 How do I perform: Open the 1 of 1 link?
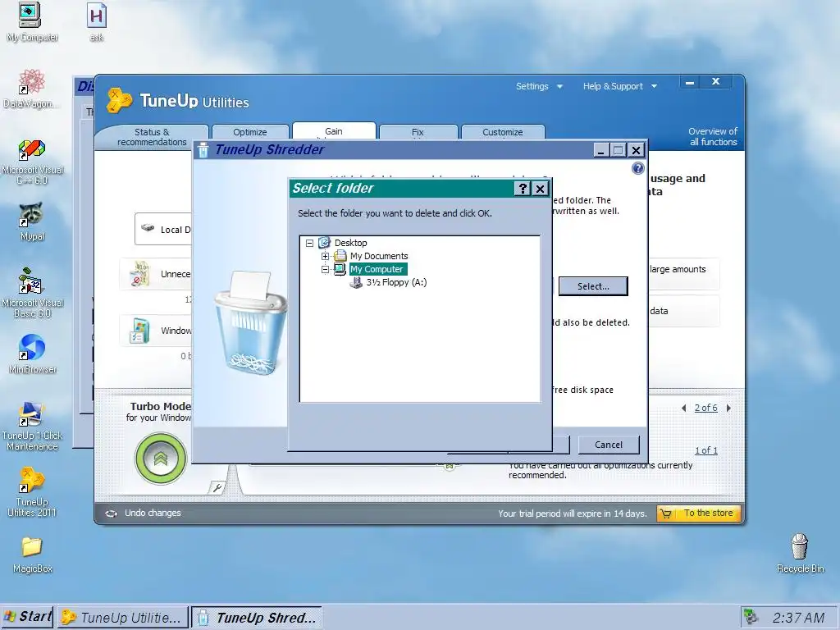click(x=705, y=450)
